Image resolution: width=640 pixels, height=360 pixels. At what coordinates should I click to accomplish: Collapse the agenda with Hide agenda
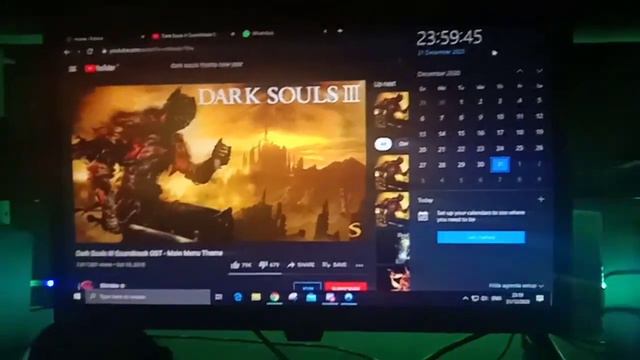pyautogui.click(x=516, y=286)
